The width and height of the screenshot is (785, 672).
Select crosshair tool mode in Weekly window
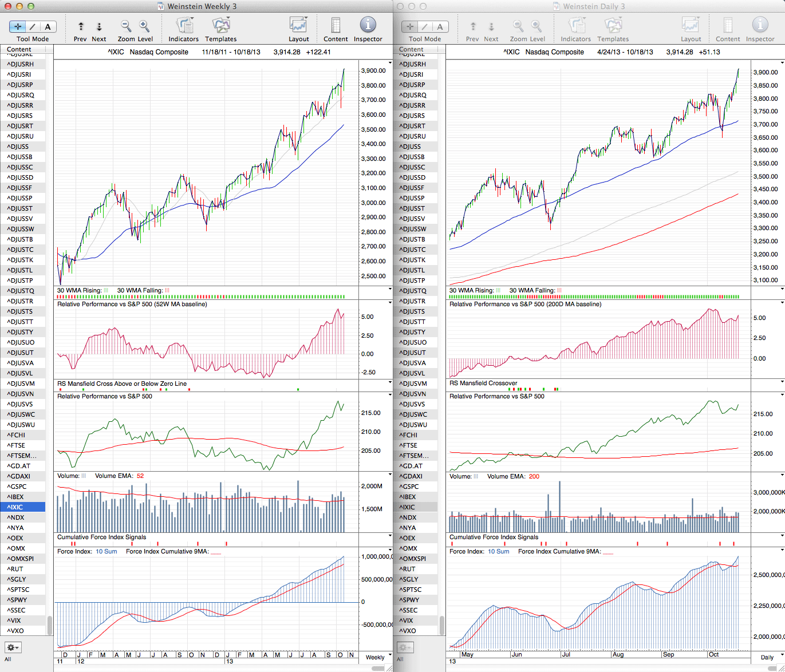tap(18, 27)
